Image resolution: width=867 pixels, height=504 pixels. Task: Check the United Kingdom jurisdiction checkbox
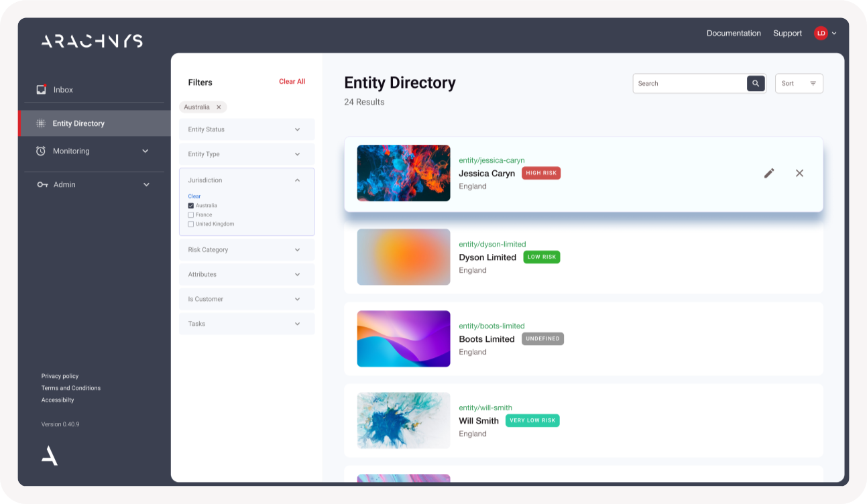pos(191,225)
